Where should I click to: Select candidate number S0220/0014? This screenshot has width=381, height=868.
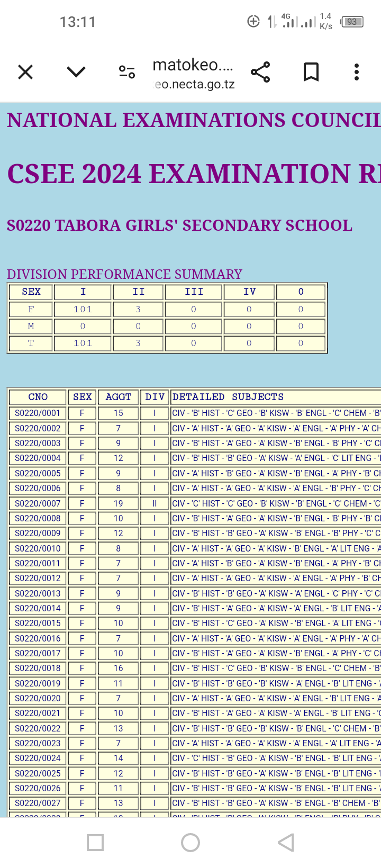click(38, 608)
